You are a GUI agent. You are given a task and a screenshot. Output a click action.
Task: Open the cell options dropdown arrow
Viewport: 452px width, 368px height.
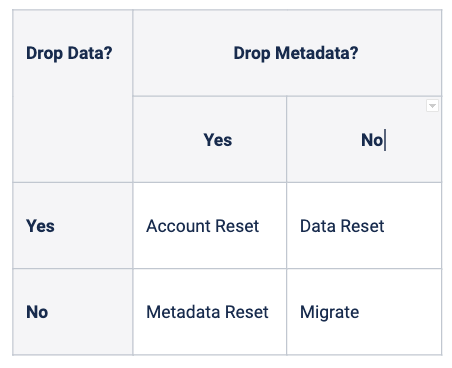click(432, 106)
